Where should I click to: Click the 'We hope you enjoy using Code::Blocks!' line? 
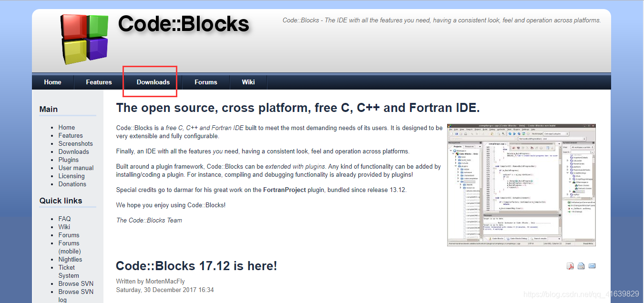click(171, 205)
